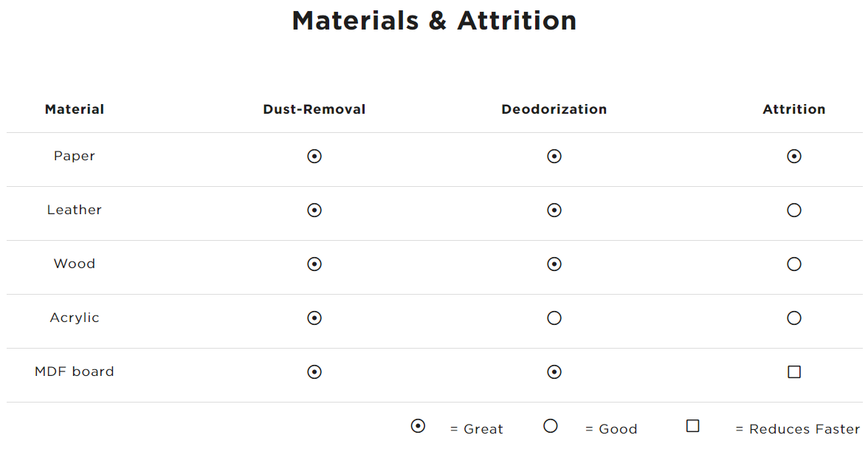Select the Deodorization column header
The height and width of the screenshot is (469, 868).
(554, 109)
